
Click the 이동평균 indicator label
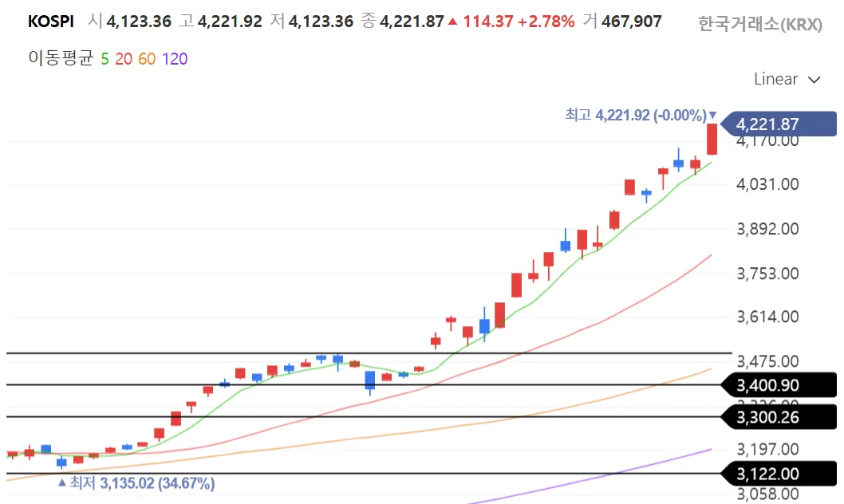tap(61, 58)
